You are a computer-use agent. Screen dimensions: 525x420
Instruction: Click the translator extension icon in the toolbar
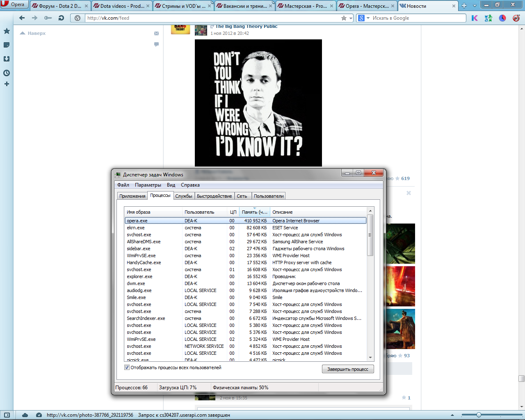[x=488, y=18]
